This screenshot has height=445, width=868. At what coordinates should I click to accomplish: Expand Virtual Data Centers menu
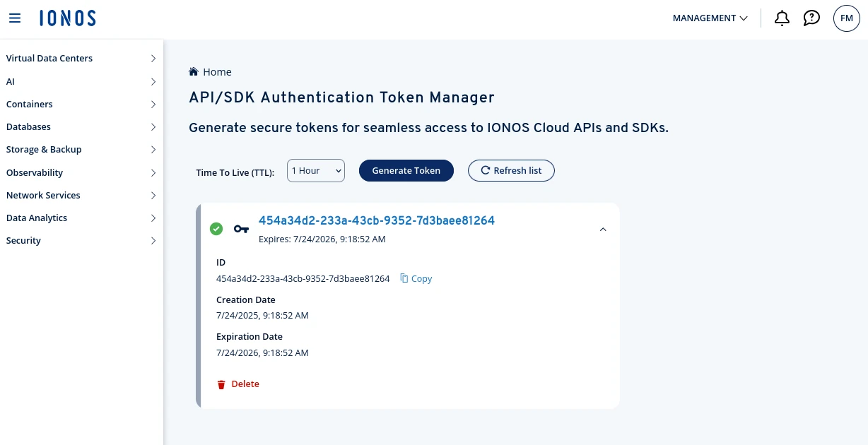point(81,59)
